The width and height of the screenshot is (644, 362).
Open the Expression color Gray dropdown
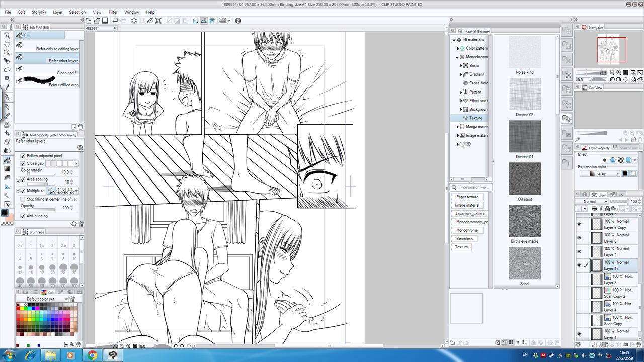[x=600, y=173]
